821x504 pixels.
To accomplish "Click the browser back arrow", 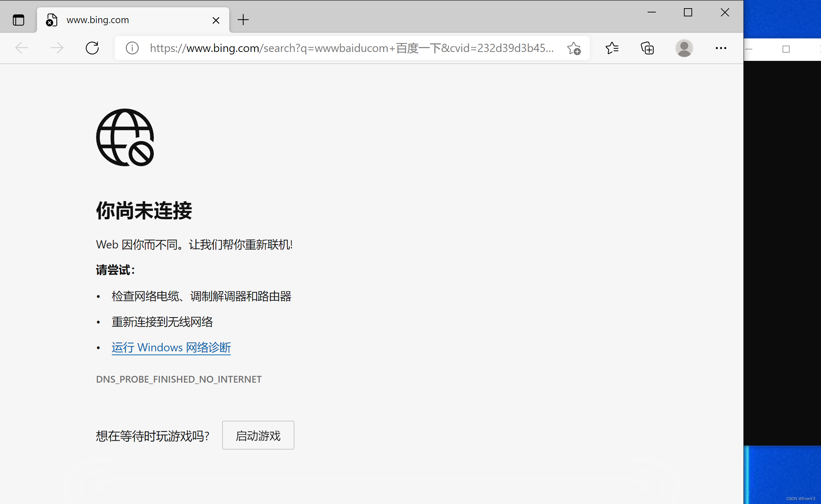I will pyautogui.click(x=22, y=48).
